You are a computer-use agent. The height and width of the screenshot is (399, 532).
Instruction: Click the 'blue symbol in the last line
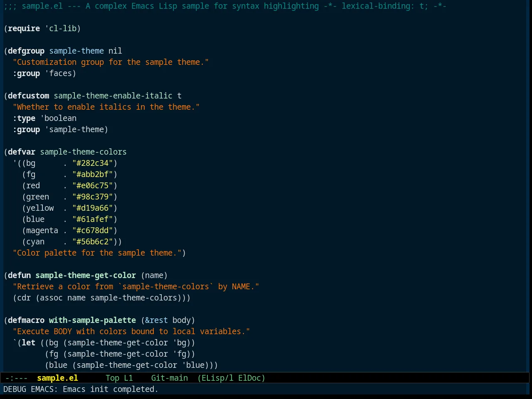point(193,365)
